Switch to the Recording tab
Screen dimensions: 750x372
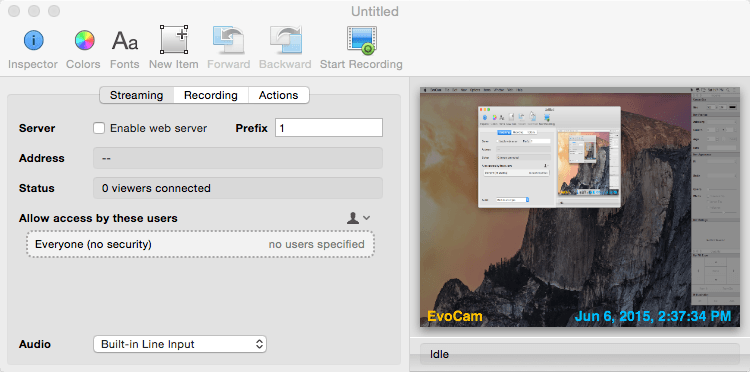click(x=211, y=95)
